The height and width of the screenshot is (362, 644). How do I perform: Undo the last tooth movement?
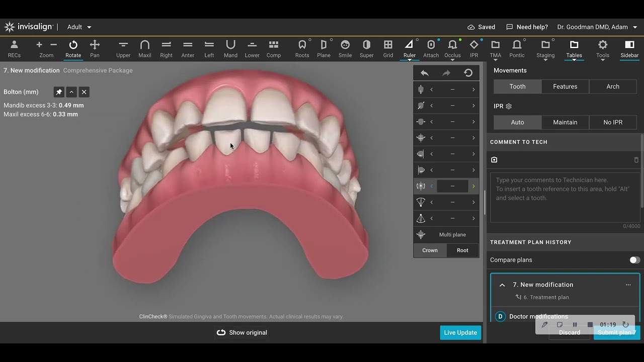(x=425, y=73)
